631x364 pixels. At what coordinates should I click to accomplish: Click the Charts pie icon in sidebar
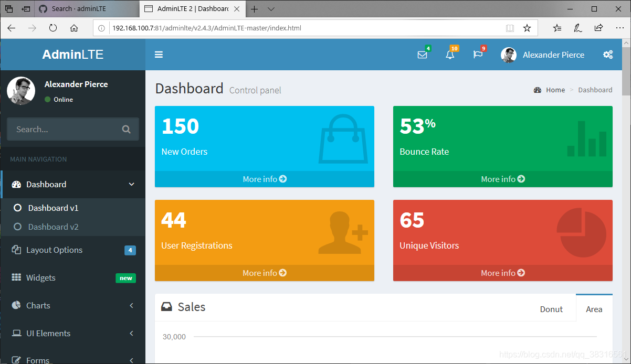[16, 305]
